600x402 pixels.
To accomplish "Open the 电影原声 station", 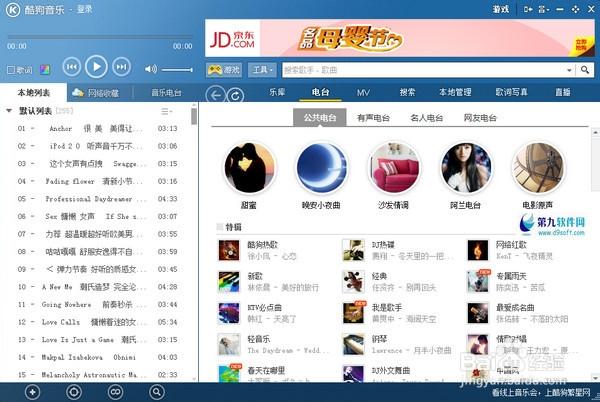I will 538,167.
